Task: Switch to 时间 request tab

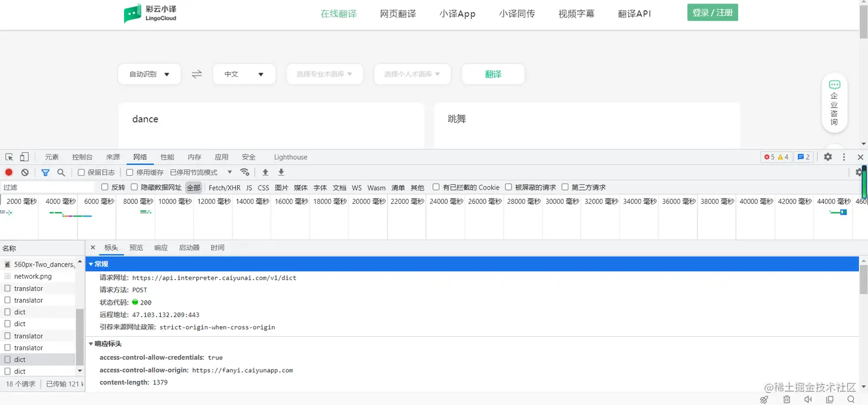Action: pyautogui.click(x=218, y=248)
